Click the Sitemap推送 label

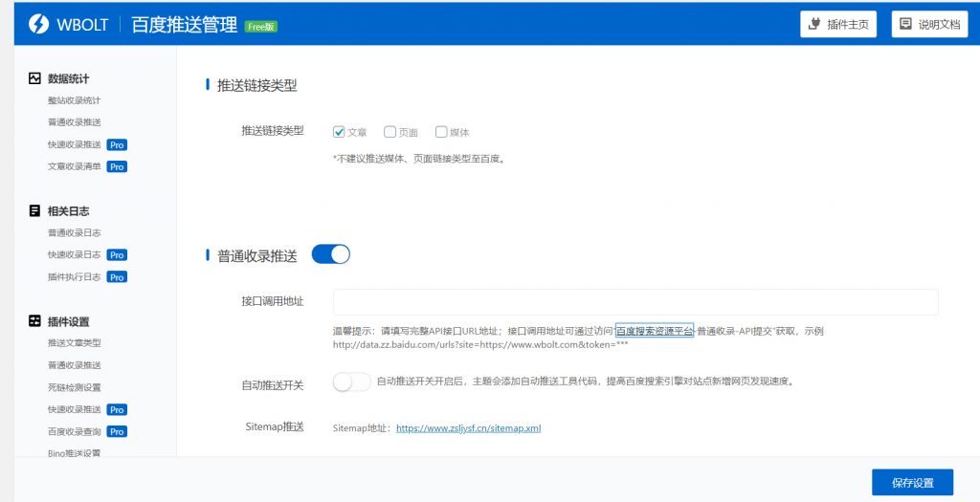tap(275, 427)
